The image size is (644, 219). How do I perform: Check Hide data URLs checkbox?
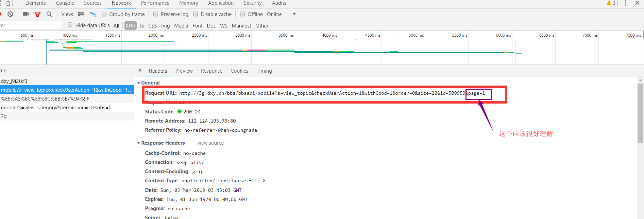pyautogui.click(x=70, y=25)
